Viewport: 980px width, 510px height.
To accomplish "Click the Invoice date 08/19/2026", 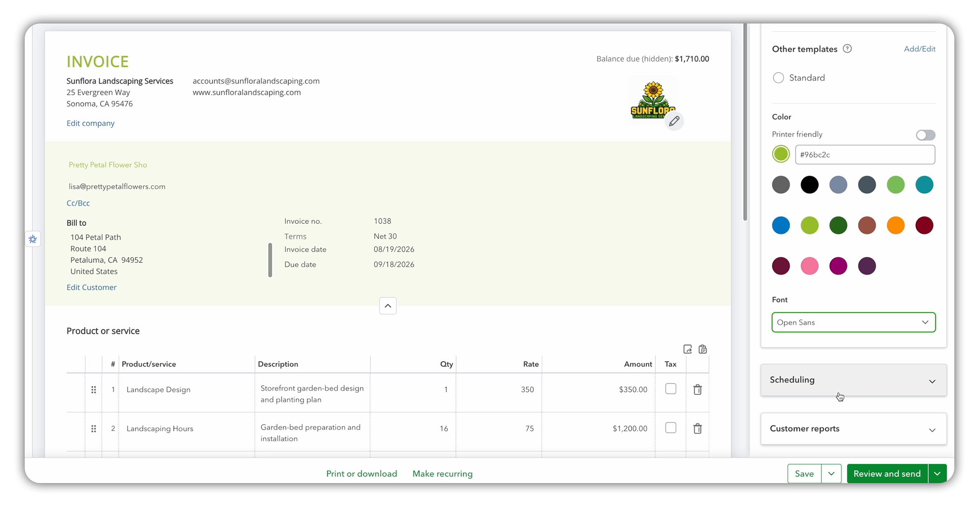I will click(394, 249).
